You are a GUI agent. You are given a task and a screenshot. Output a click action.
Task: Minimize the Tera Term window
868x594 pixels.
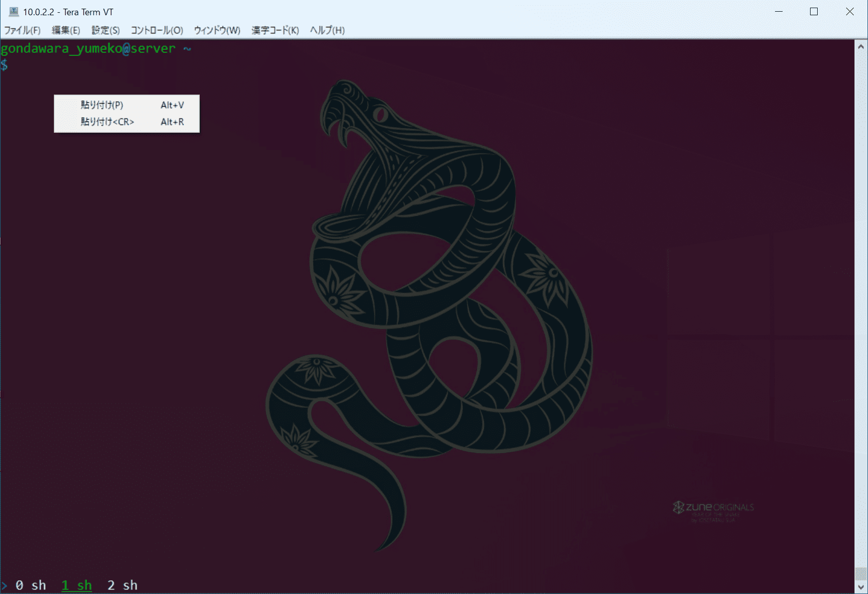click(x=779, y=12)
